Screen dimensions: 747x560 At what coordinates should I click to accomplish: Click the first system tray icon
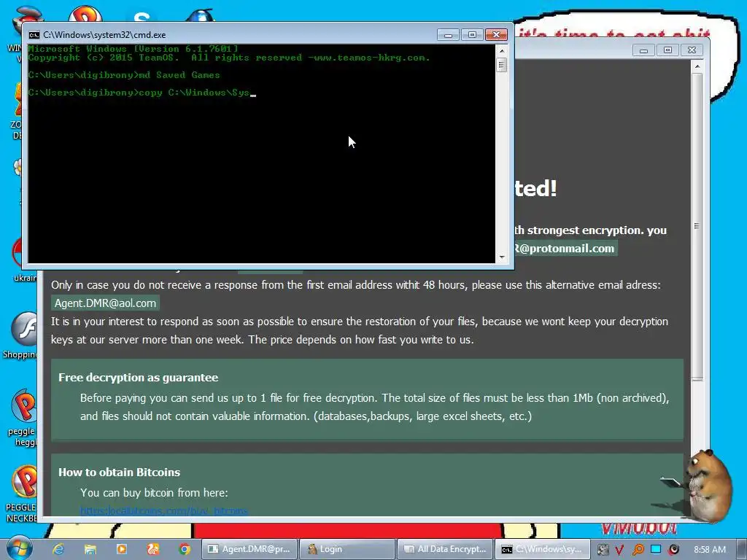[603, 550]
